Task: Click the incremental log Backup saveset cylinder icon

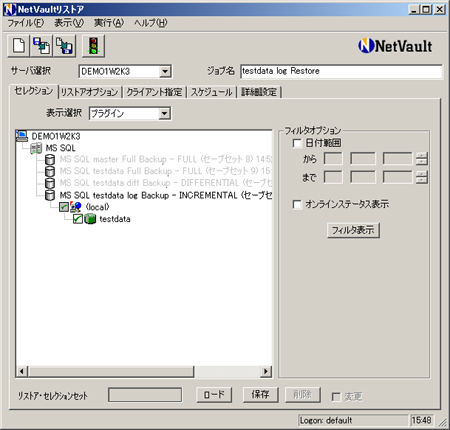Action: [x=50, y=195]
